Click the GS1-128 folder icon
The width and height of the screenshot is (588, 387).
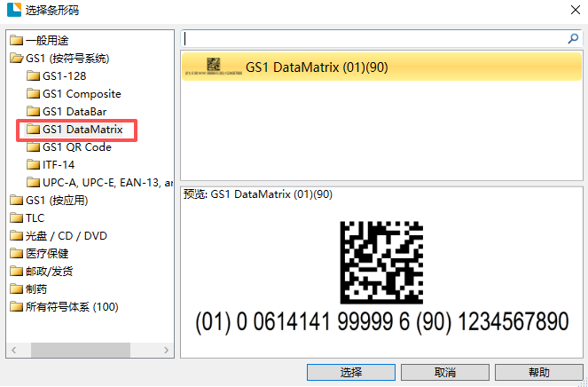(34, 76)
